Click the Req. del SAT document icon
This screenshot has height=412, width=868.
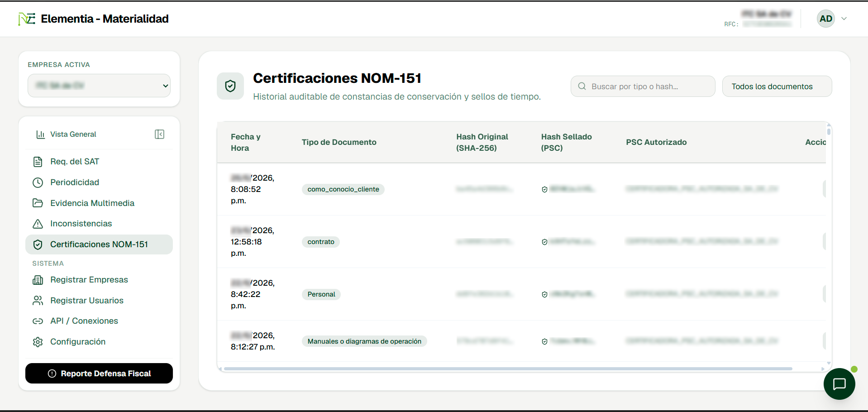(x=38, y=162)
